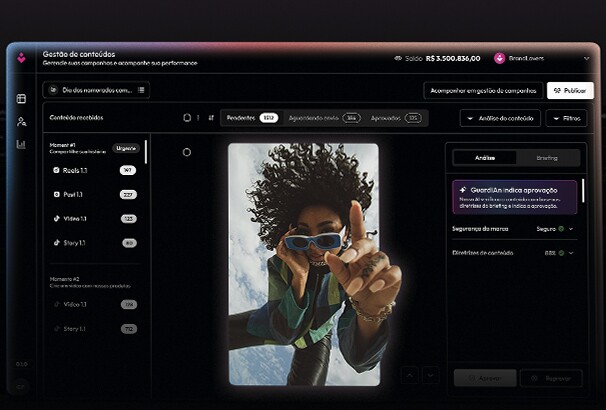Click TikTok icon next to Video 1.1 in Momento #1
Viewport: 606px width, 410px height.
56,218
